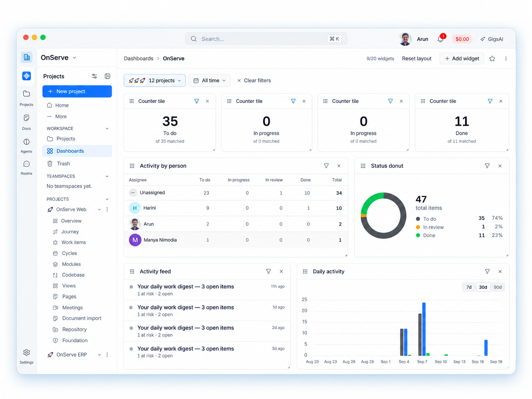Select the 90d range
532x399 pixels.
point(498,287)
